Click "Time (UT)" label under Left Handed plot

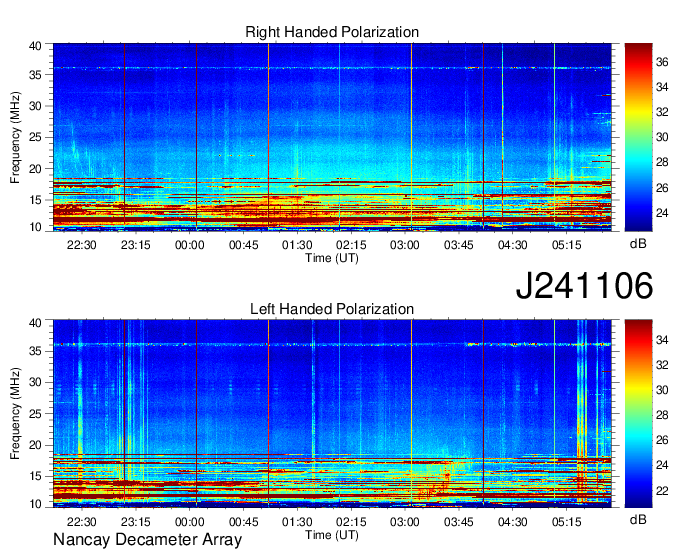[x=332, y=535]
